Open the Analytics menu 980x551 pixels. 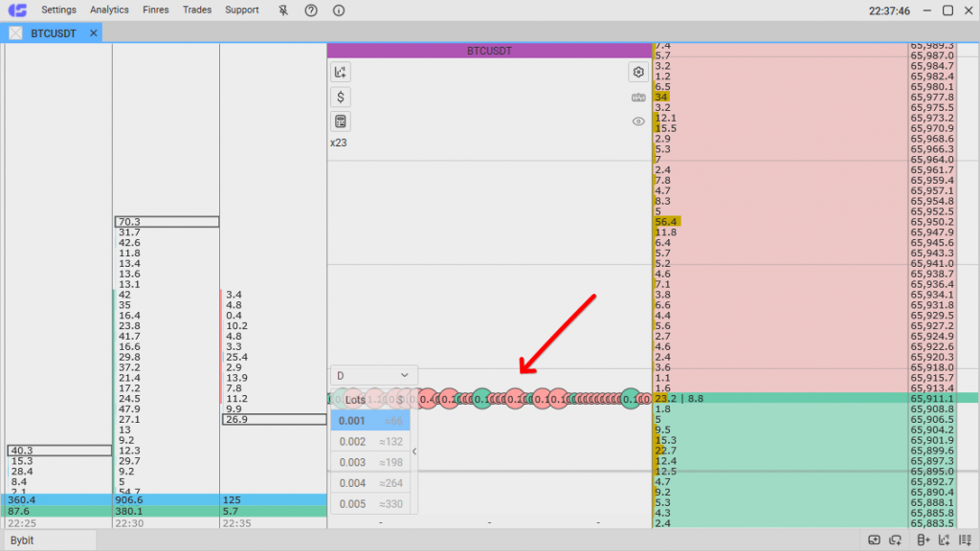[109, 10]
